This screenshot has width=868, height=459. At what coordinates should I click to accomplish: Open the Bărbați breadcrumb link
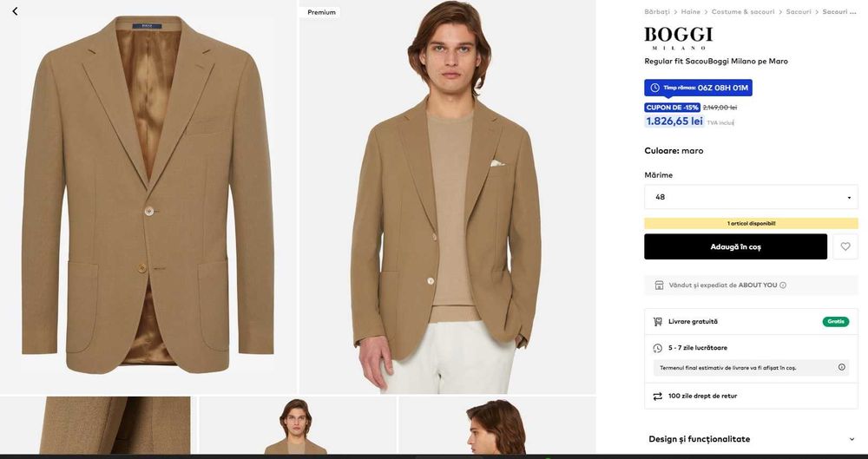click(x=657, y=12)
